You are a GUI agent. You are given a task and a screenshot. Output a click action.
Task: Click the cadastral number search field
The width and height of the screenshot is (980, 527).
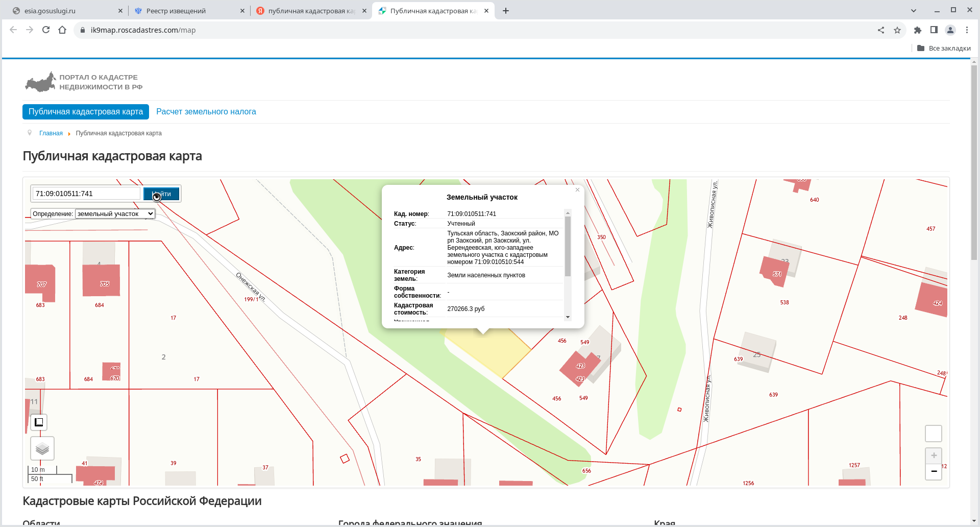click(x=86, y=194)
